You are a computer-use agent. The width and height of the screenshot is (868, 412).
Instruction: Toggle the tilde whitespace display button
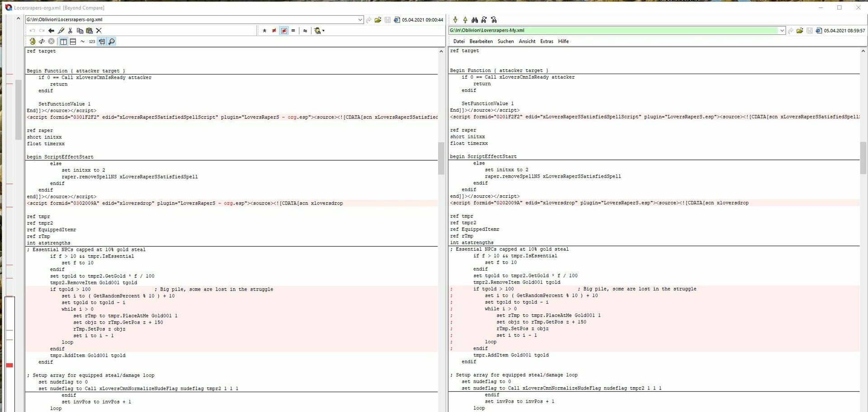point(82,41)
